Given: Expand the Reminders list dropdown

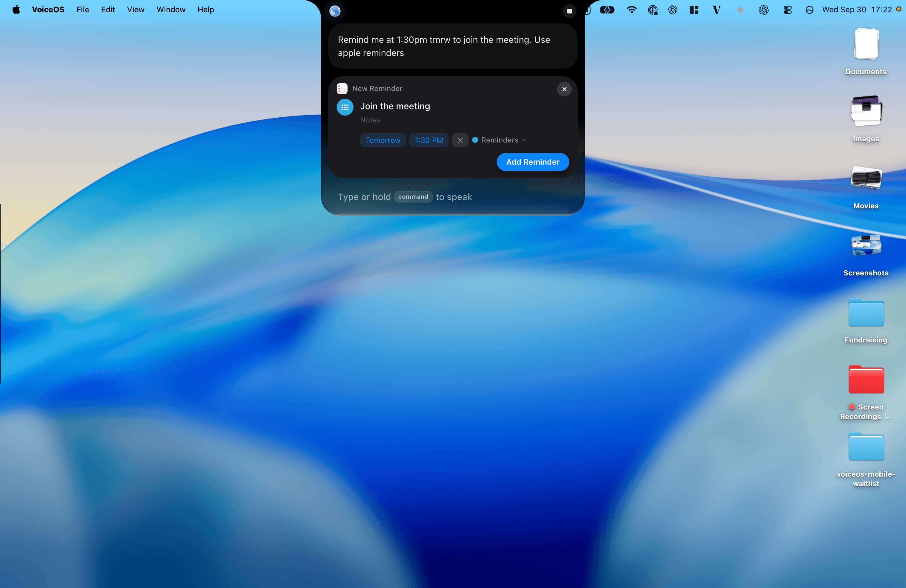Looking at the screenshot, I should tap(499, 140).
